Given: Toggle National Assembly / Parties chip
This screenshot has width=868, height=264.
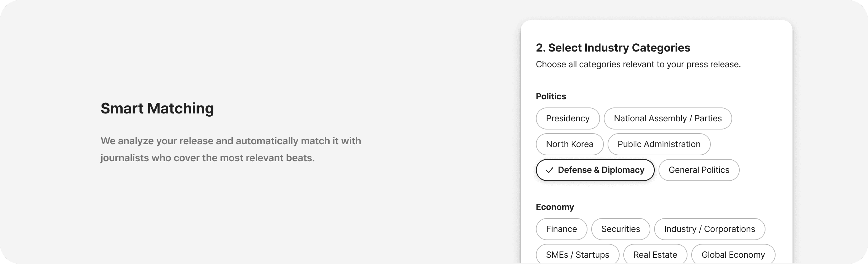Looking at the screenshot, I should pos(667,118).
